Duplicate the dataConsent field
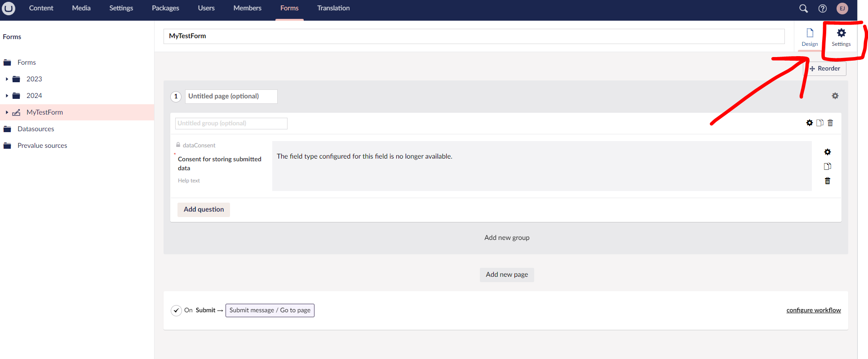The height and width of the screenshot is (359, 868). click(x=827, y=166)
